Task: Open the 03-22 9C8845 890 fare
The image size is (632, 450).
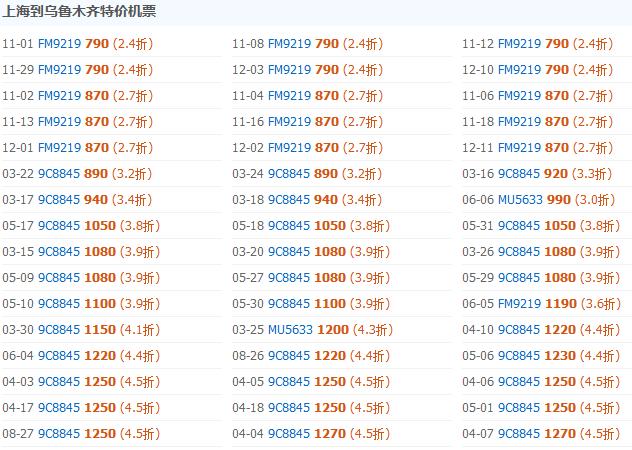Action: coord(77,174)
